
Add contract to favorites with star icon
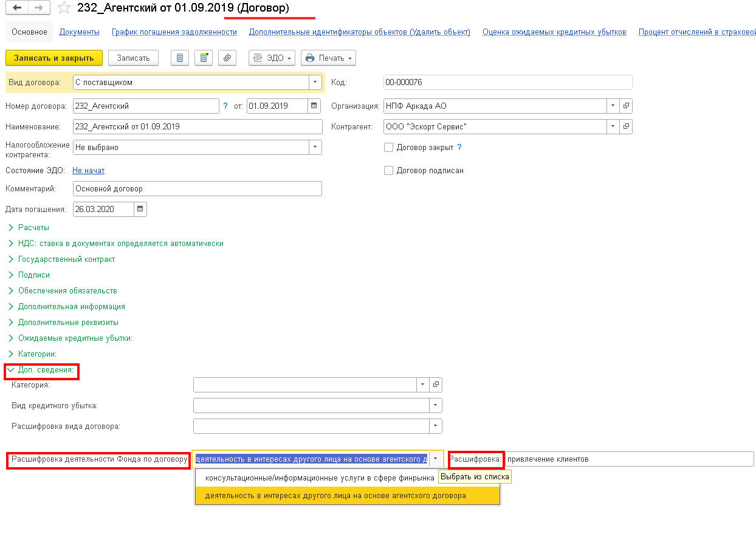[x=63, y=8]
